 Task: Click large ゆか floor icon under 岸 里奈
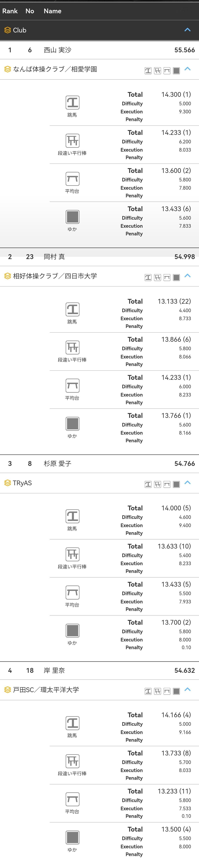click(x=72, y=837)
